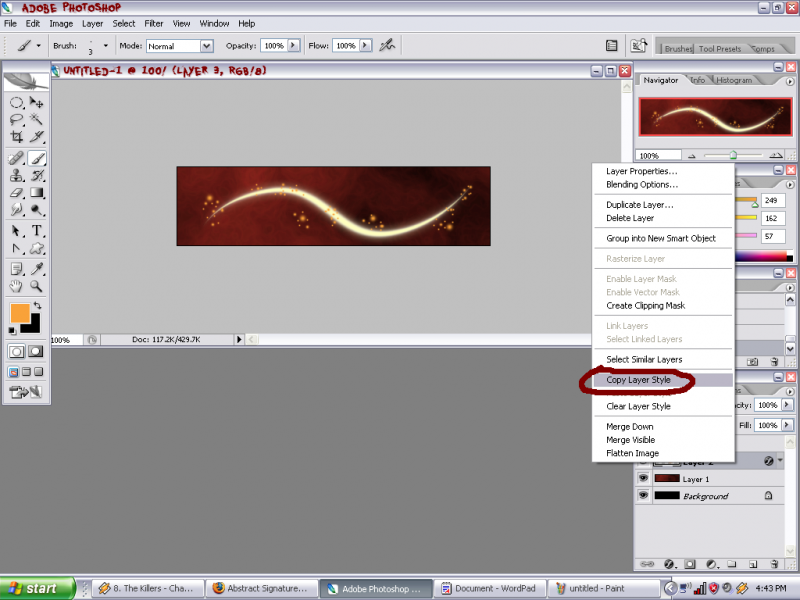Screen dimensions: 800x600
Task: Select the Smudge tool
Action: (16, 210)
